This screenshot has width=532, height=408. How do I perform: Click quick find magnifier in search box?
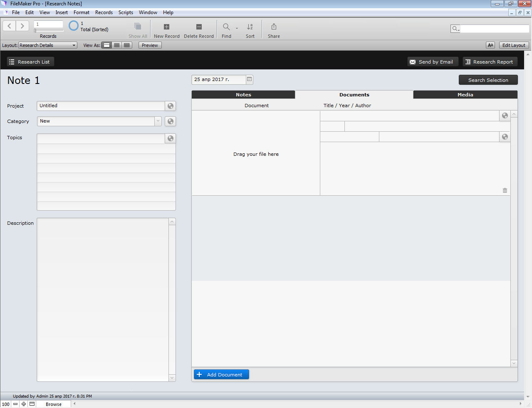click(455, 29)
